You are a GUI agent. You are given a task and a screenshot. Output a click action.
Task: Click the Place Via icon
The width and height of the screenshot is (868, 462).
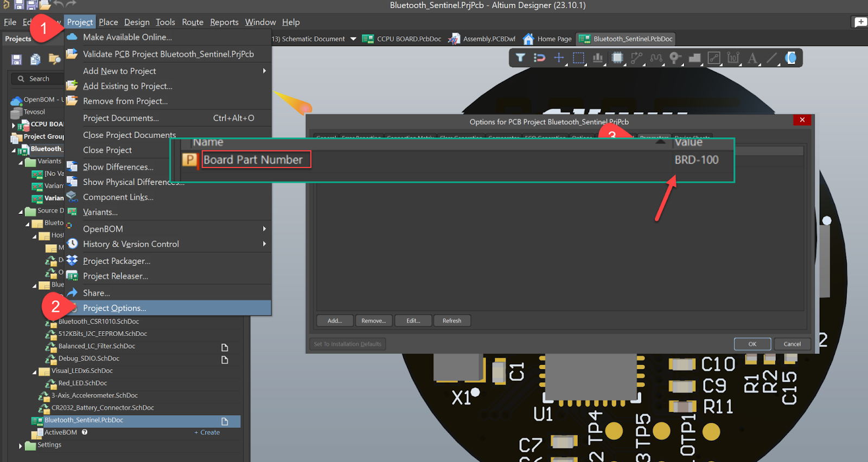[675, 58]
